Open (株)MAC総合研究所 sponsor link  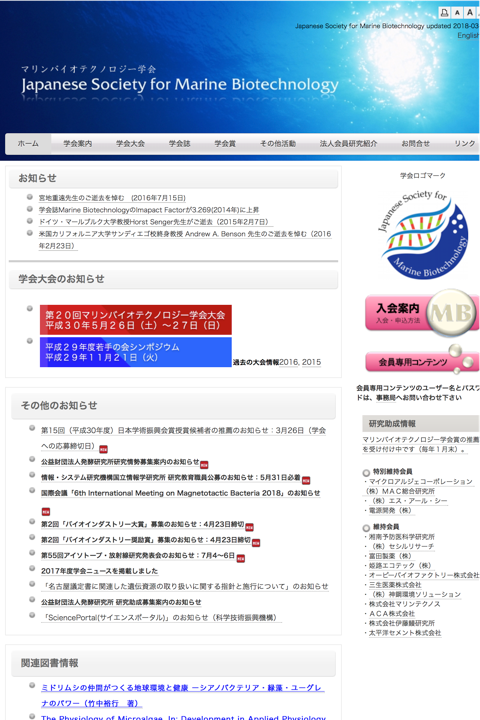coord(400,491)
